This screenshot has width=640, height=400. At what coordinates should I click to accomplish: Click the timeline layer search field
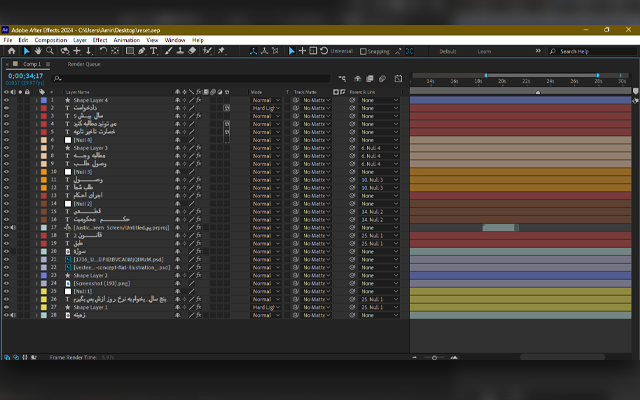coord(191,78)
